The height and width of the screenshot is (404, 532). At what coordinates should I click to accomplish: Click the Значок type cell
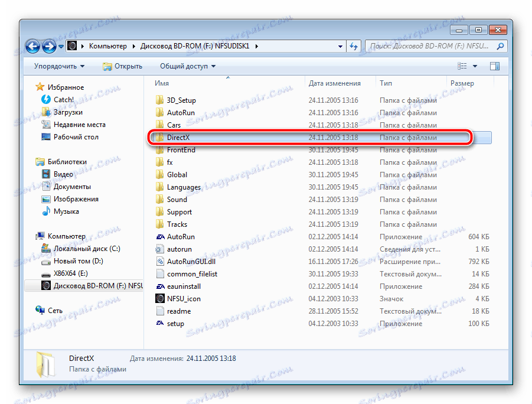391,298
